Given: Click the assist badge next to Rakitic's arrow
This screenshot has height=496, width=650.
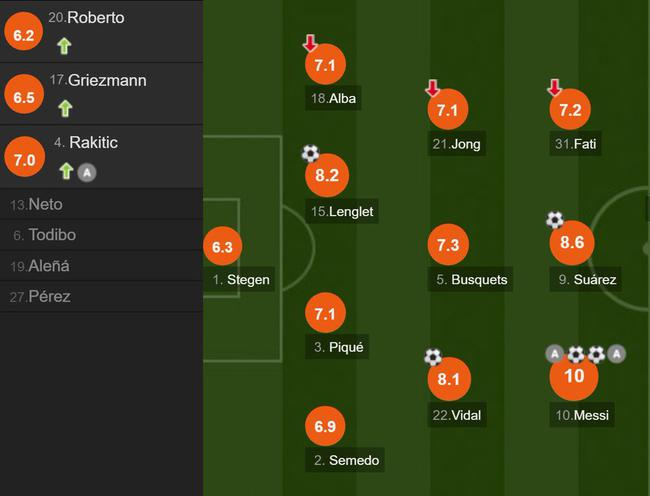Looking at the screenshot, I should point(87,172).
